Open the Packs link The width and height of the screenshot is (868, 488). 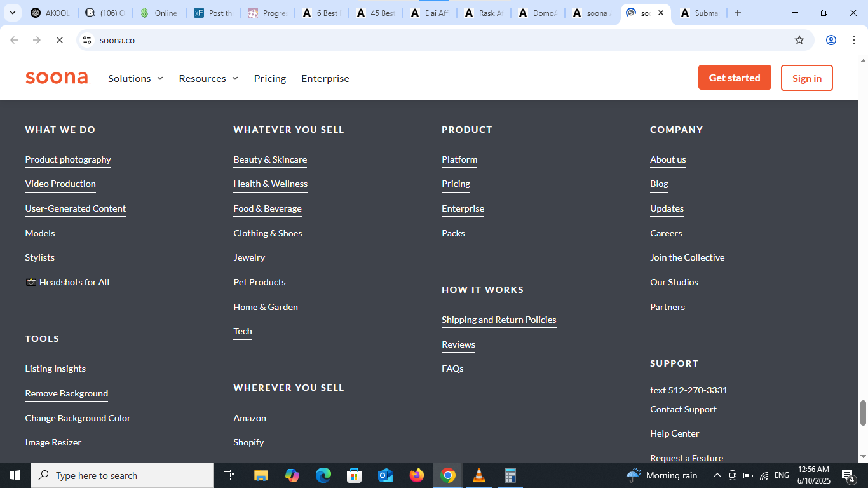pyautogui.click(x=453, y=233)
